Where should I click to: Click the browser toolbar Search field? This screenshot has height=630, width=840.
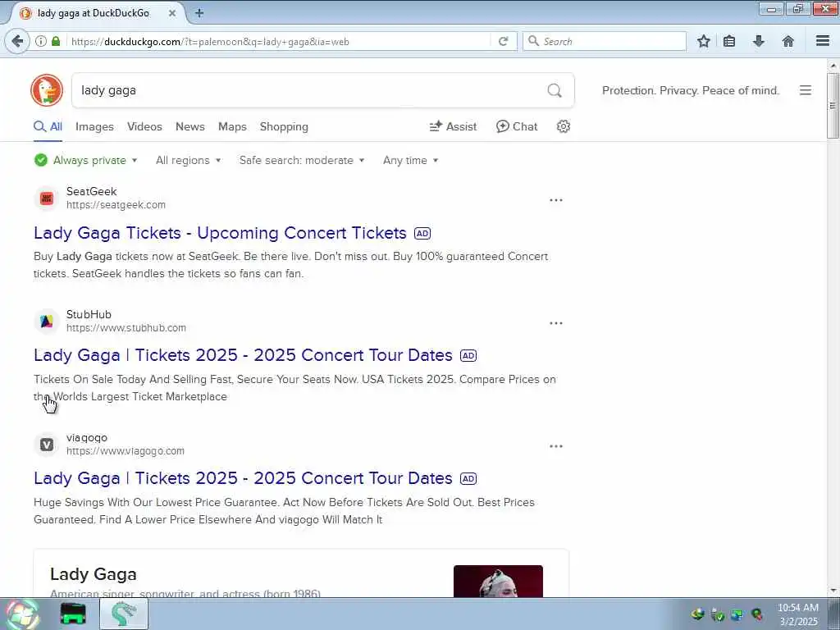tap(605, 41)
